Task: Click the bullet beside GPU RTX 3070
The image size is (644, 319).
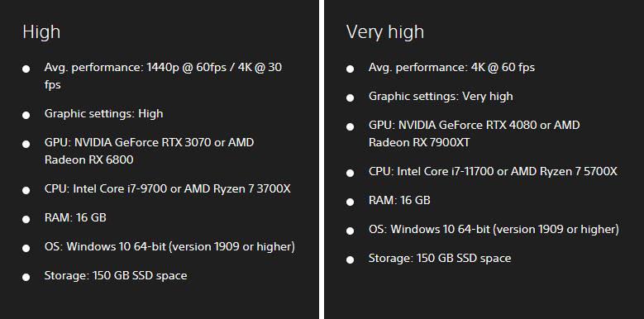Action: [26, 144]
